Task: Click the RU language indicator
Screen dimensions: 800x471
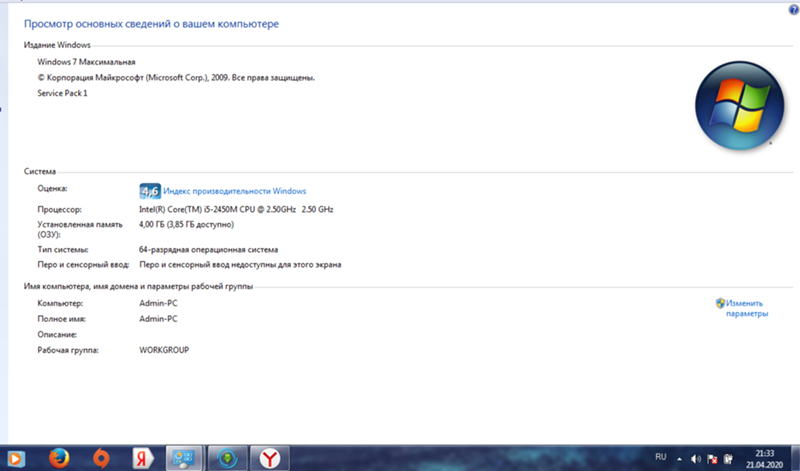Action: [661, 457]
